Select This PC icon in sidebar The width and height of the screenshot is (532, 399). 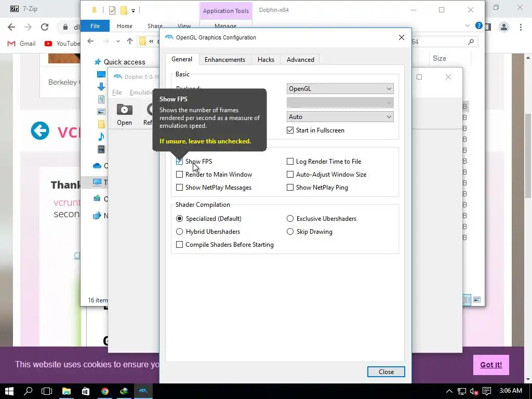point(97,182)
